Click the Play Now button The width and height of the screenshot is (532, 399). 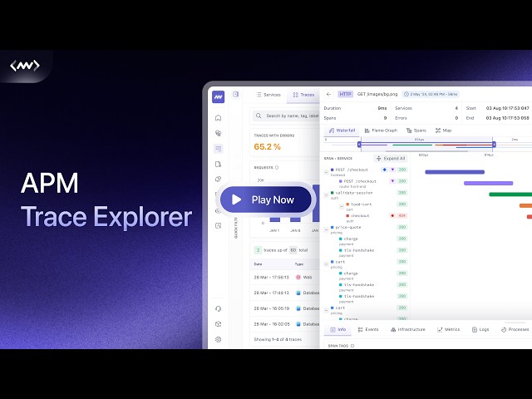pos(266,199)
